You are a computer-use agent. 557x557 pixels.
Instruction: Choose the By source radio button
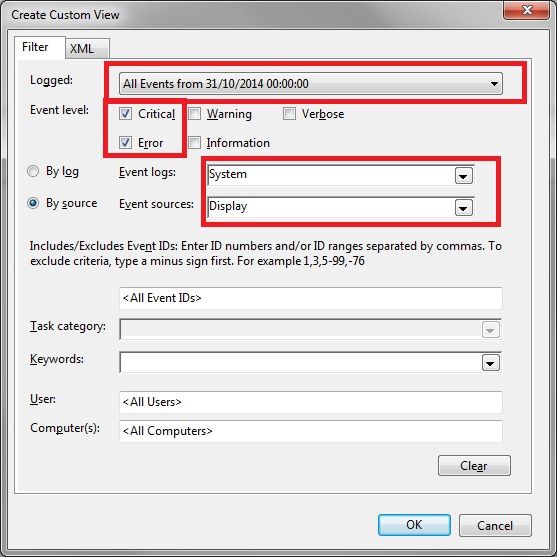point(33,203)
